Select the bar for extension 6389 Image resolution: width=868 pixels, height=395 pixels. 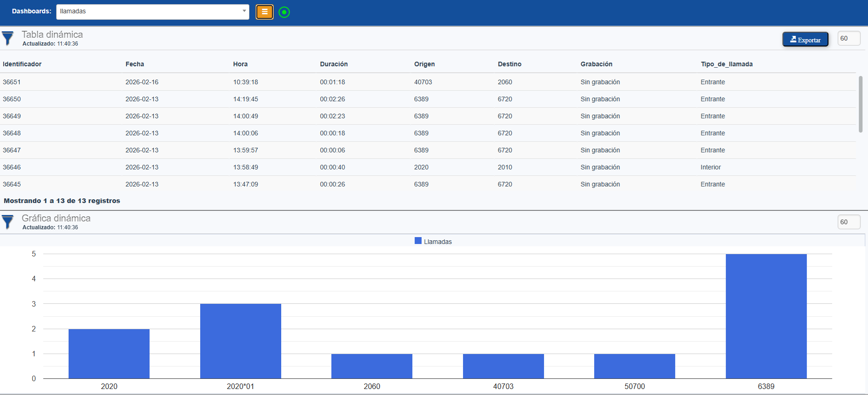tap(766, 316)
